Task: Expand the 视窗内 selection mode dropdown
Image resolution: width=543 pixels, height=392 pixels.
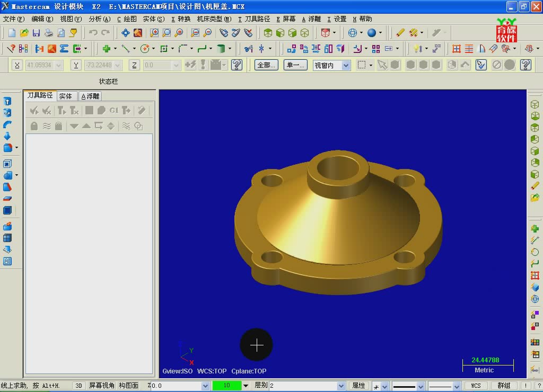Action: click(346, 65)
